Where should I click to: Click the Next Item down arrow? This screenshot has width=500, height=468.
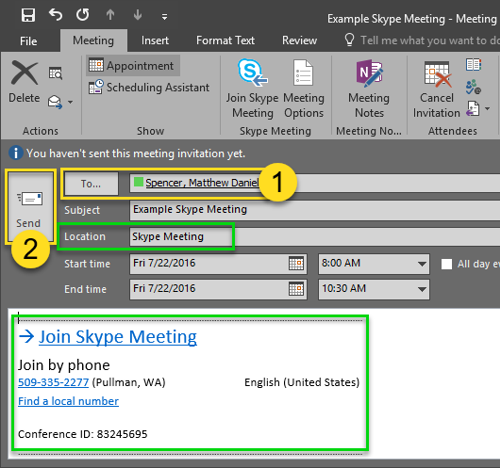[x=138, y=15]
